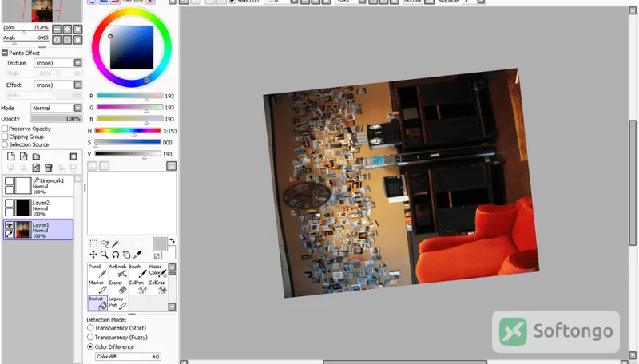Click the white background color swatch
639x364 pixels.
pos(170,254)
